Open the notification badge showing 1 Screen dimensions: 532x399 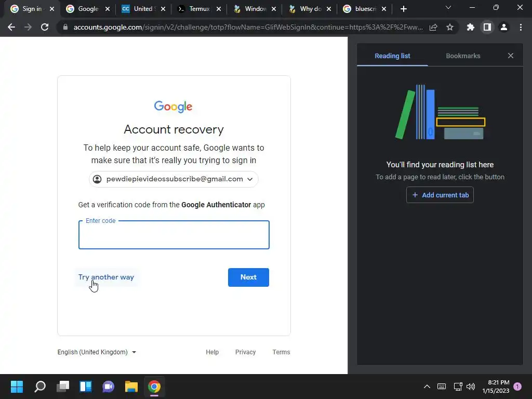click(517, 387)
